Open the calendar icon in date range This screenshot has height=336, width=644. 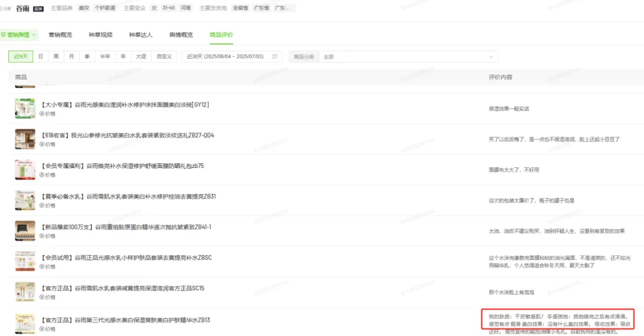click(x=275, y=57)
